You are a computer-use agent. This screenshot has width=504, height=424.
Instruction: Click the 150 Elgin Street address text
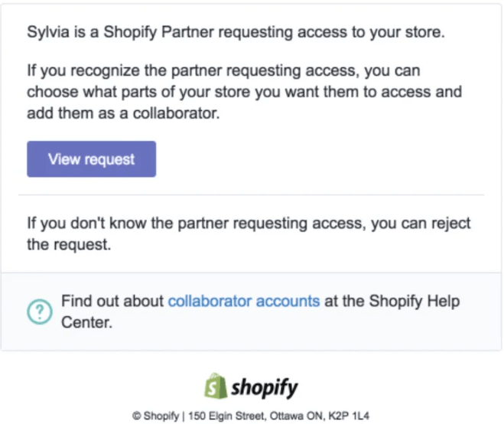coord(227,416)
